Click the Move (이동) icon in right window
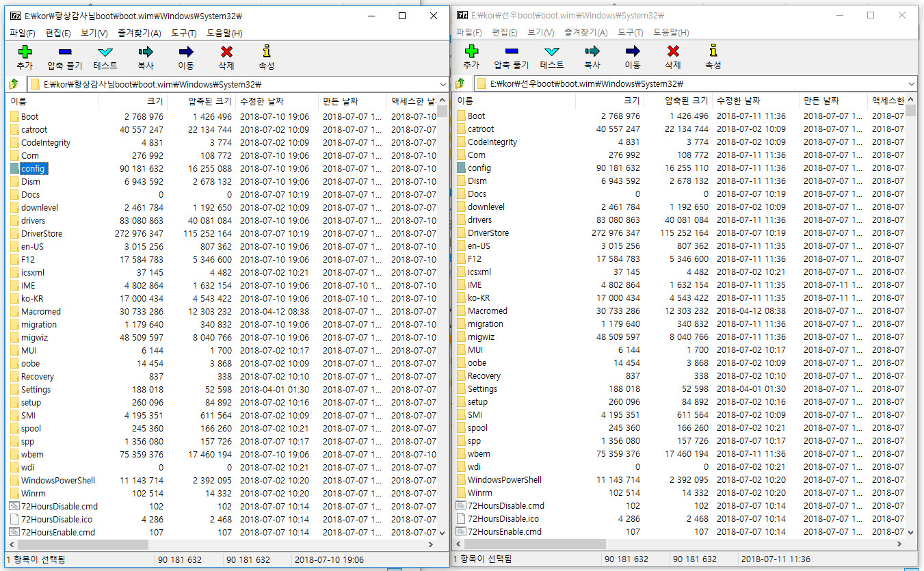The height and width of the screenshot is (571, 924). 632,51
